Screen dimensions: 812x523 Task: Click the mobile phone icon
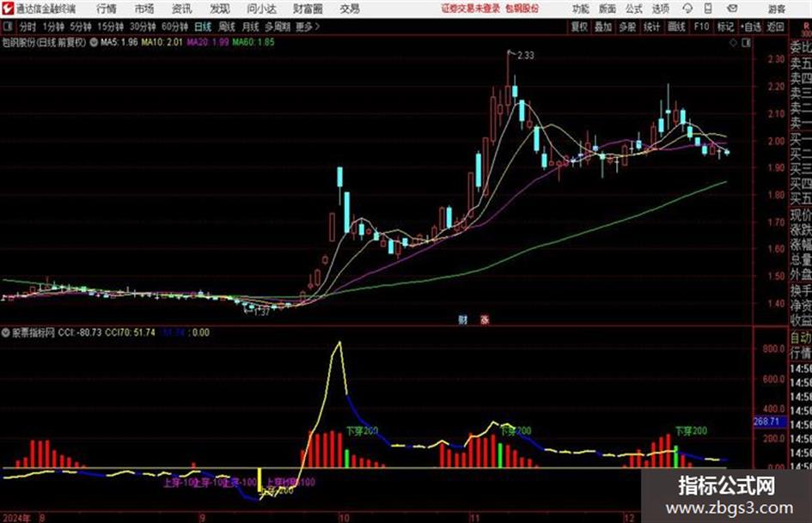pos(708,9)
